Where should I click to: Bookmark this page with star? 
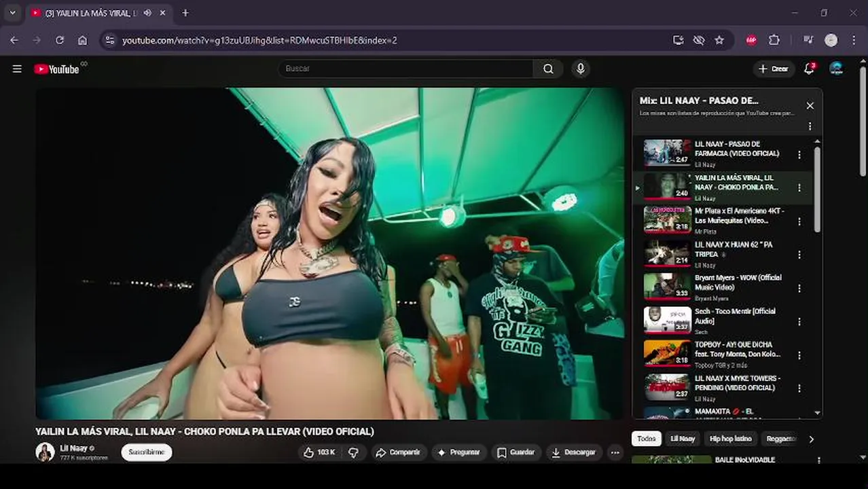[719, 40]
